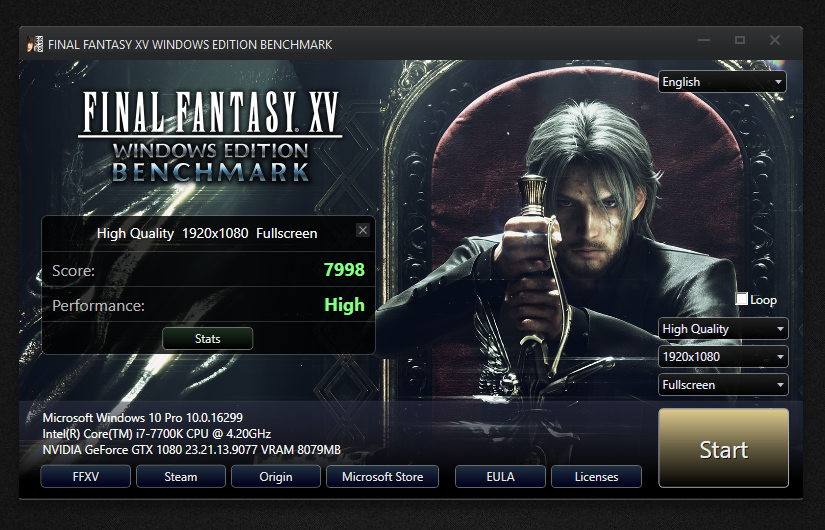Close the benchmark results panel
Viewport: 825px width, 530px height.
coord(363,230)
